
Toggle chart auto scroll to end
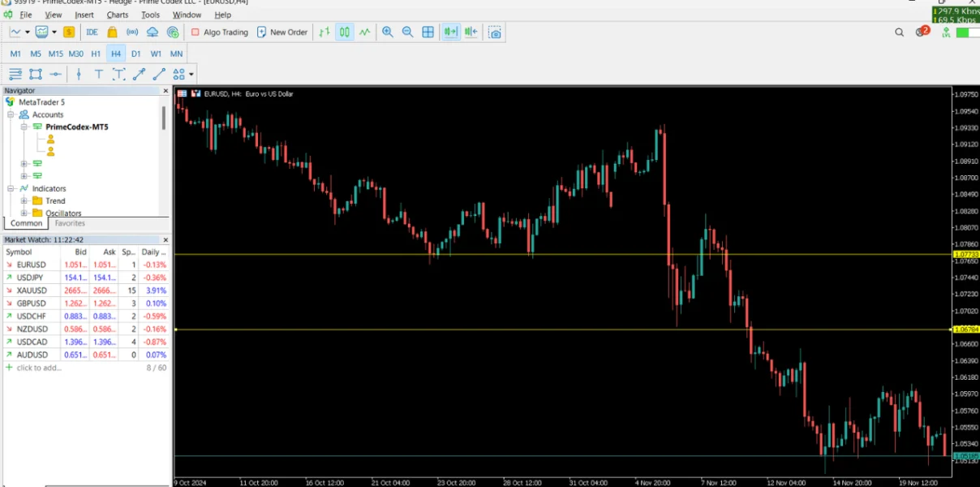pyautogui.click(x=450, y=32)
